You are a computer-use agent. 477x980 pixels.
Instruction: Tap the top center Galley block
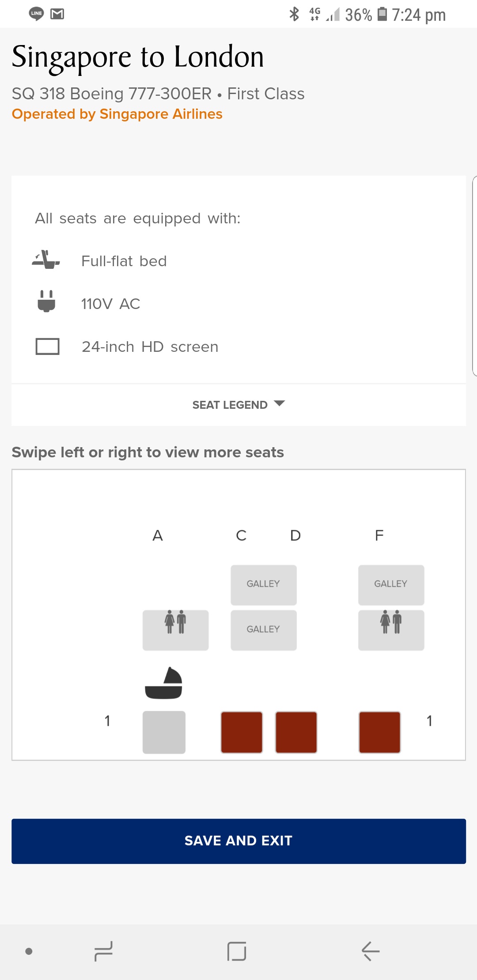click(x=263, y=584)
